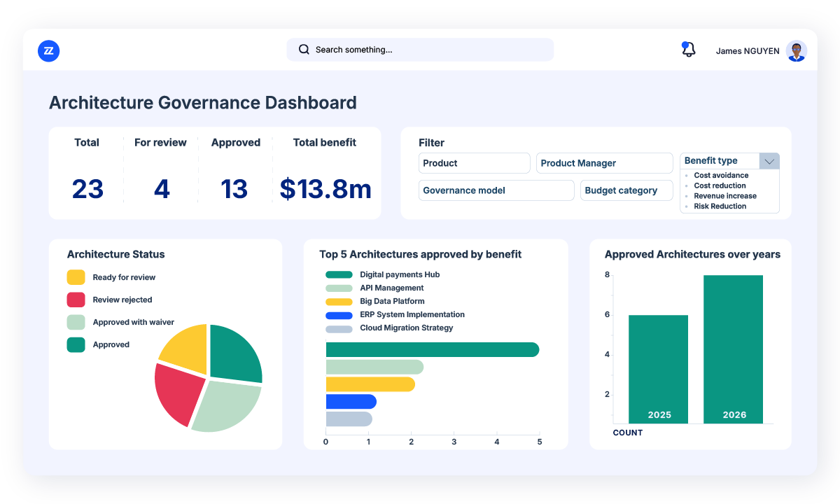Click the grey-blue benefit bar
Image resolution: width=840 pixels, height=504 pixels.
coord(349,419)
